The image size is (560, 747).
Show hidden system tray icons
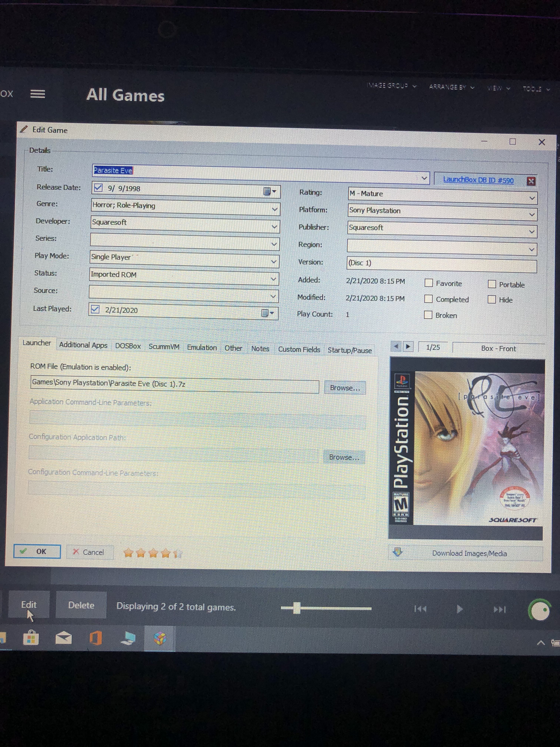click(540, 643)
